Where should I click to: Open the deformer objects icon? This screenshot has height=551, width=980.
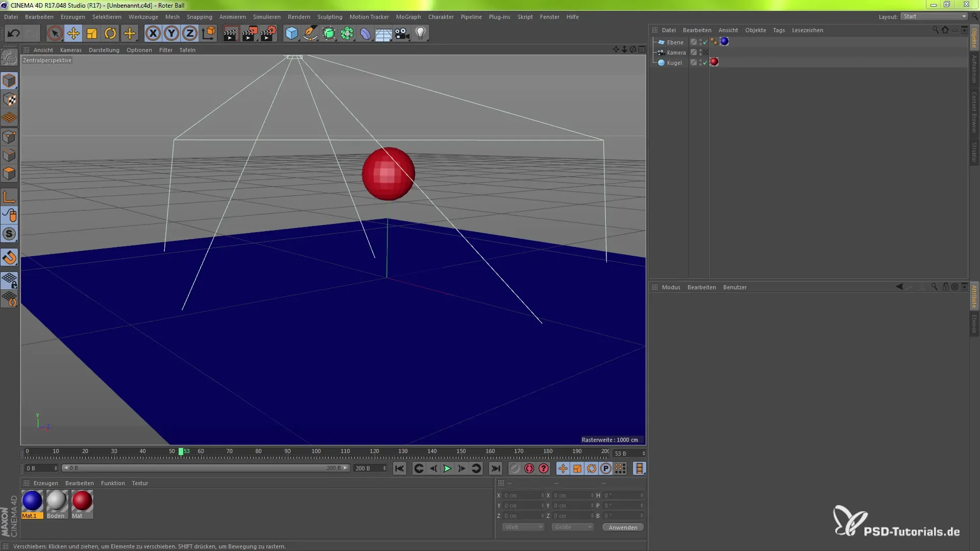point(365,34)
